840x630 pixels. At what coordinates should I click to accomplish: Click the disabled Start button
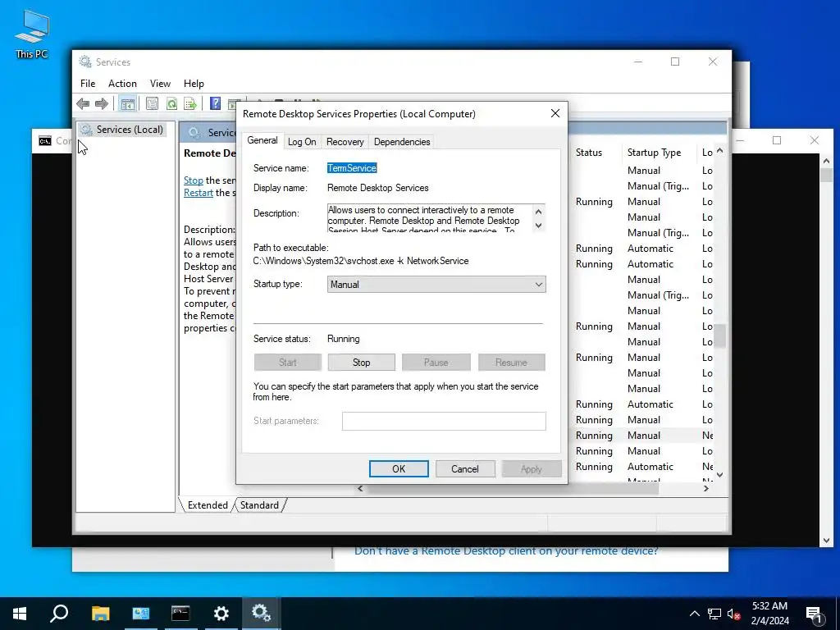288,363
